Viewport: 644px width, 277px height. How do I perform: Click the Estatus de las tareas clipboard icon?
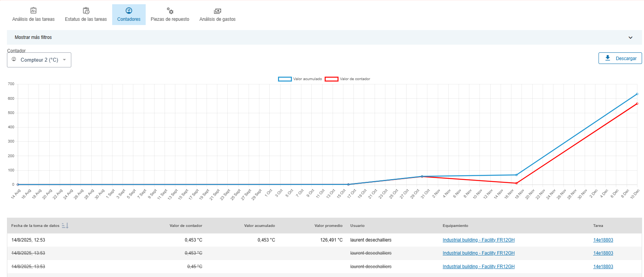pos(86,11)
